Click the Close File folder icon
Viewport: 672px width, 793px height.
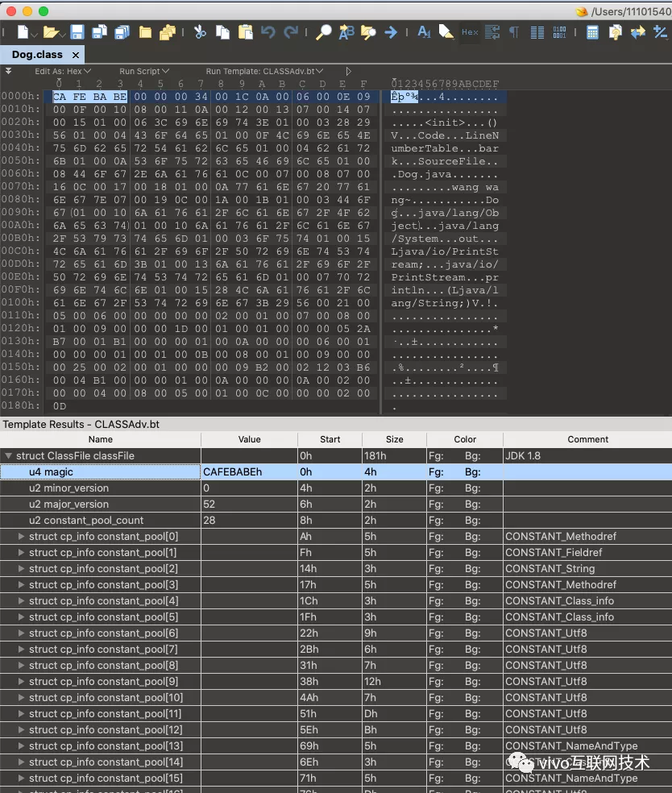pyautogui.click(x=146, y=32)
